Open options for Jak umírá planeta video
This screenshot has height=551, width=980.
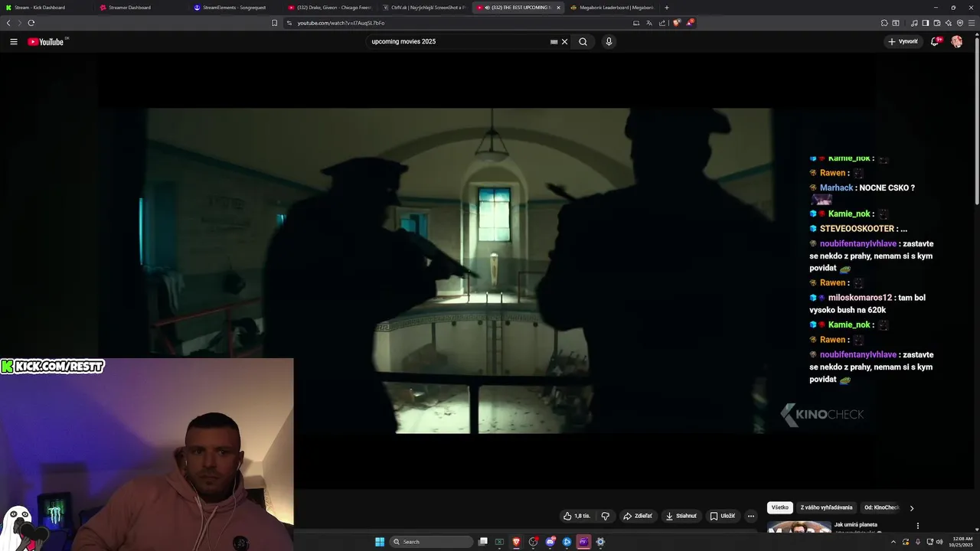click(x=918, y=527)
